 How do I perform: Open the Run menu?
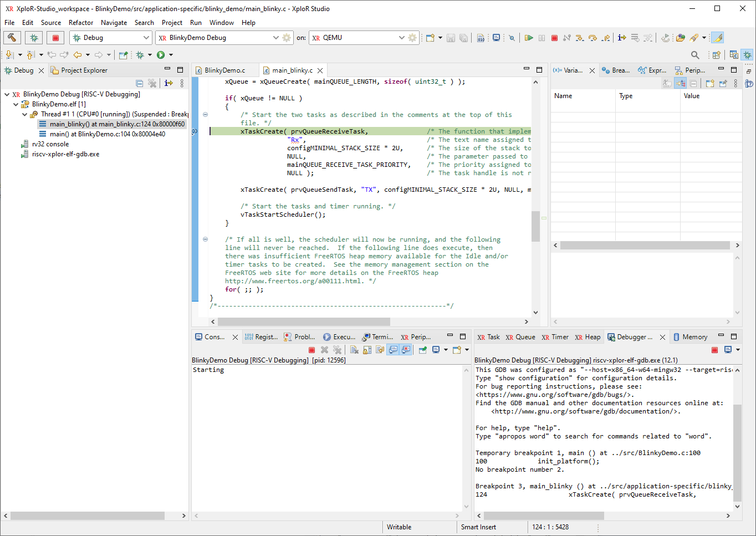196,23
